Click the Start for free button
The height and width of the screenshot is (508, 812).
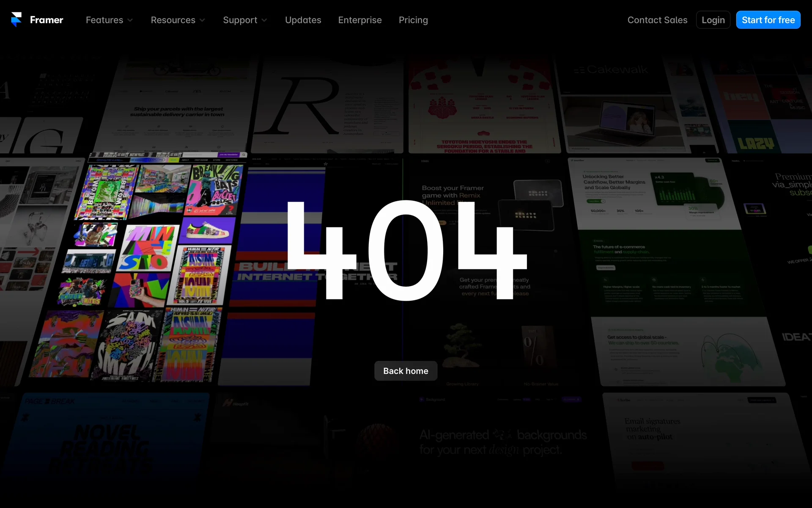pyautogui.click(x=768, y=20)
